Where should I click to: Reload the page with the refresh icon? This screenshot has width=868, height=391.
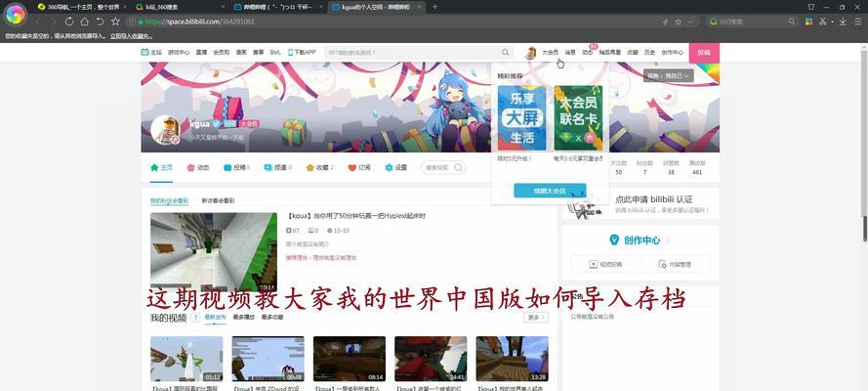point(69,22)
